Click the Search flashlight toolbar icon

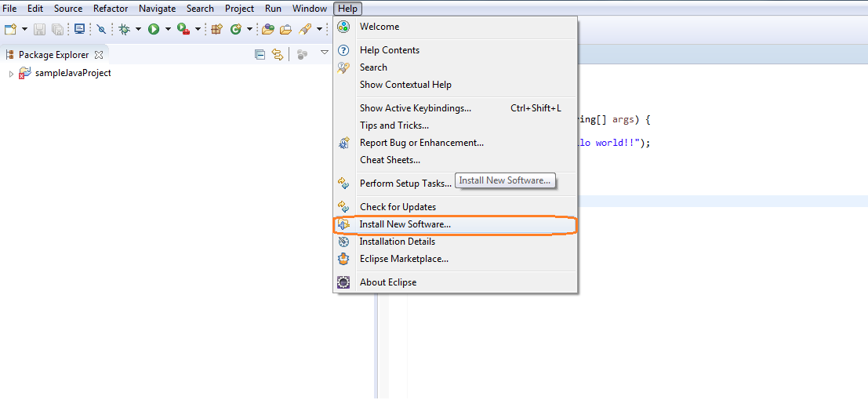pos(305,29)
